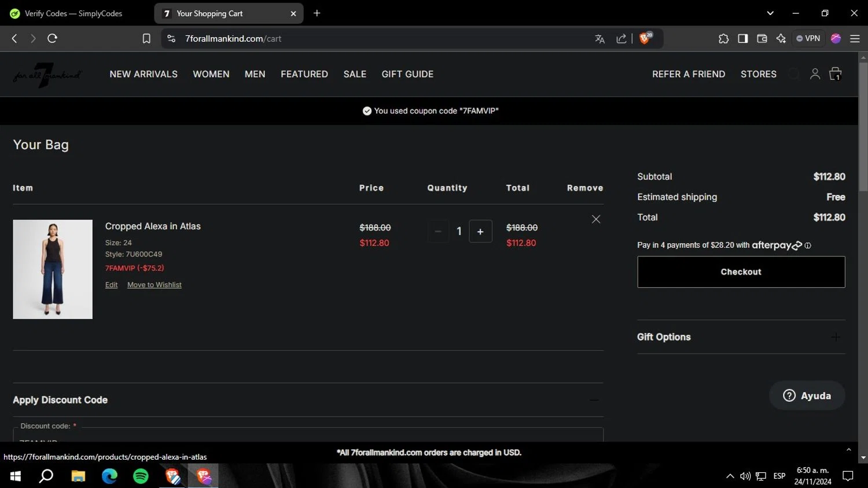
Task: Open the Cropped Alexa in Atlas product title
Action: point(153,226)
